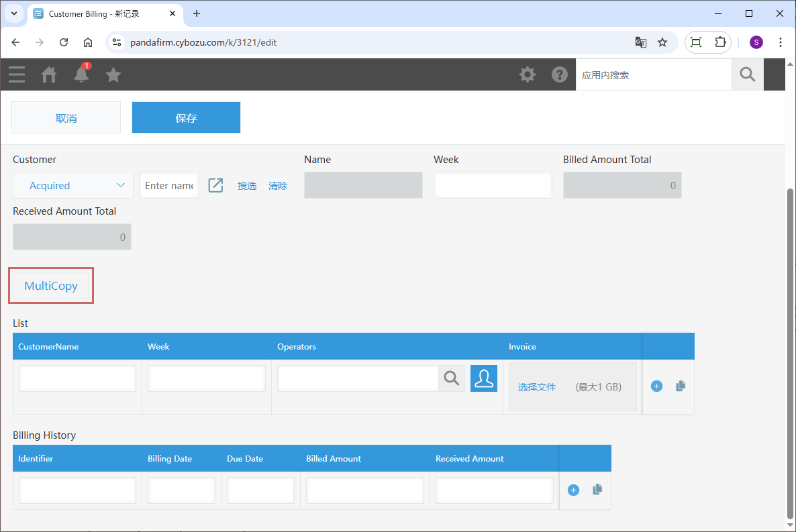Image resolution: width=796 pixels, height=532 pixels.
Task: Open the notifications bell
Action: pos(81,74)
